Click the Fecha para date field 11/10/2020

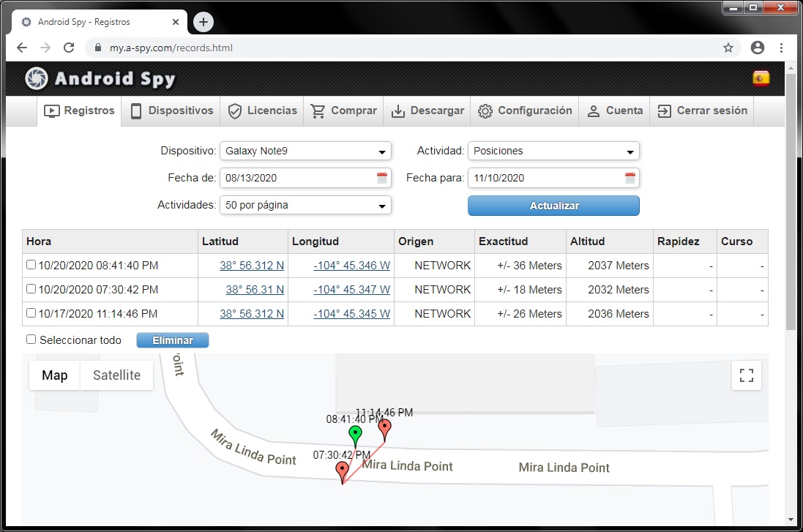tap(553, 178)
